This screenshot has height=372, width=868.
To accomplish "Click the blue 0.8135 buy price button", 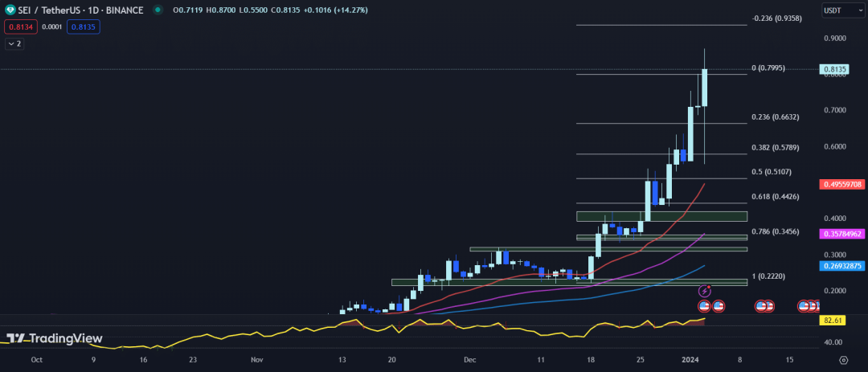I will [x=83, y=27].
